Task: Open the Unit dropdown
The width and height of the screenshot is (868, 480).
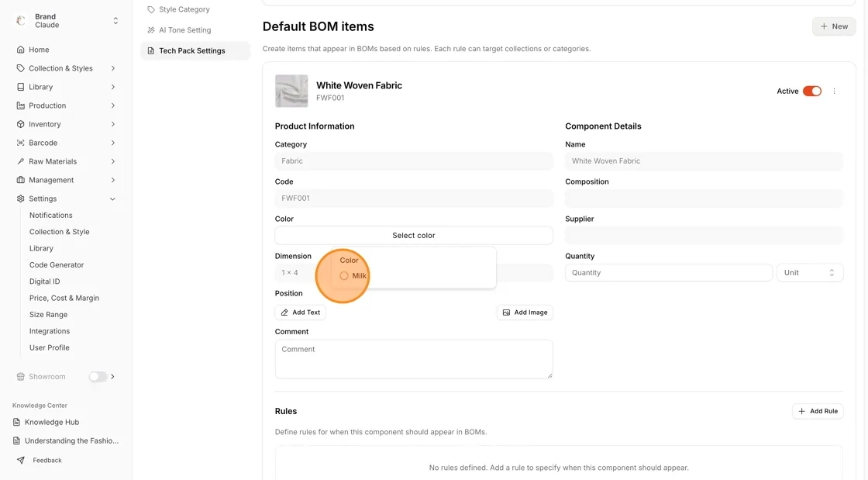Action: [809, 272]
